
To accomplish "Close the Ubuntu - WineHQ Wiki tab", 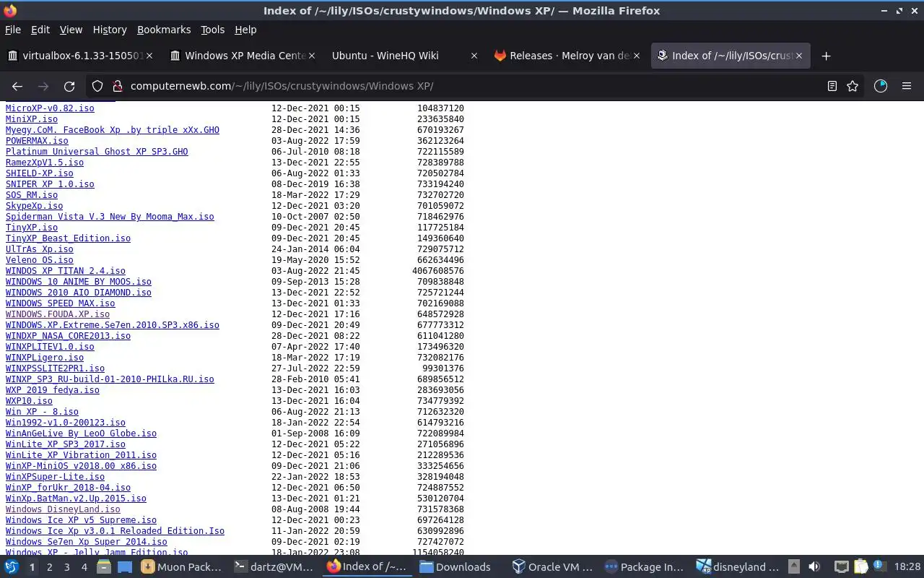I will (x=474, y=56).
